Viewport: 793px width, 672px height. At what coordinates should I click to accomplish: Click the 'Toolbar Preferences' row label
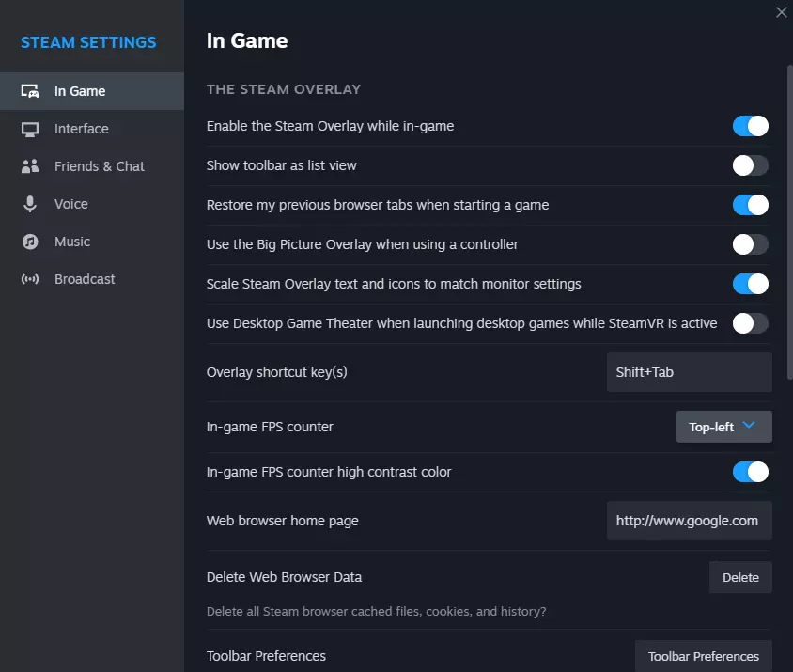(x=266, y=656)
